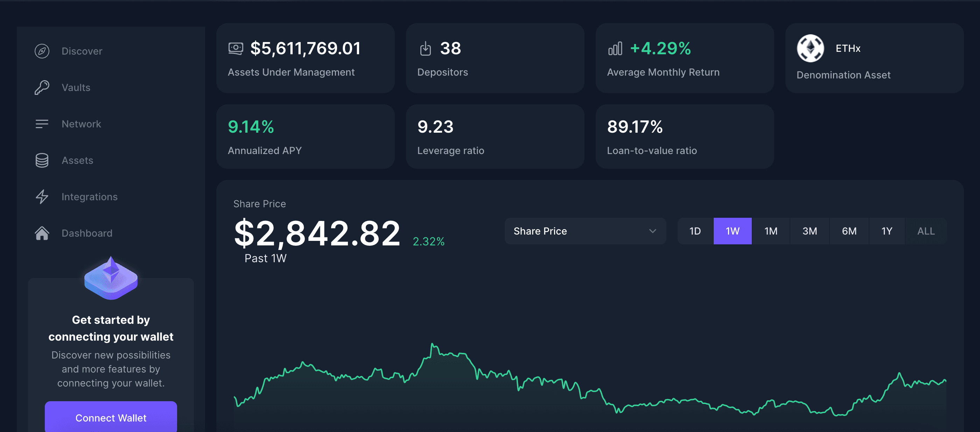Click the Assets database stack icon

(x=42, y=160)
